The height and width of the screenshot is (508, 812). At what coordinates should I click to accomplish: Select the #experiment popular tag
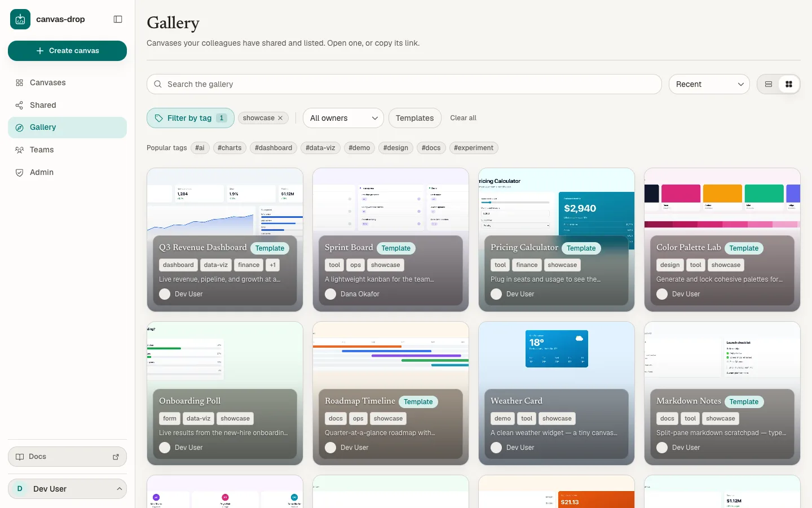coord(474,148)
